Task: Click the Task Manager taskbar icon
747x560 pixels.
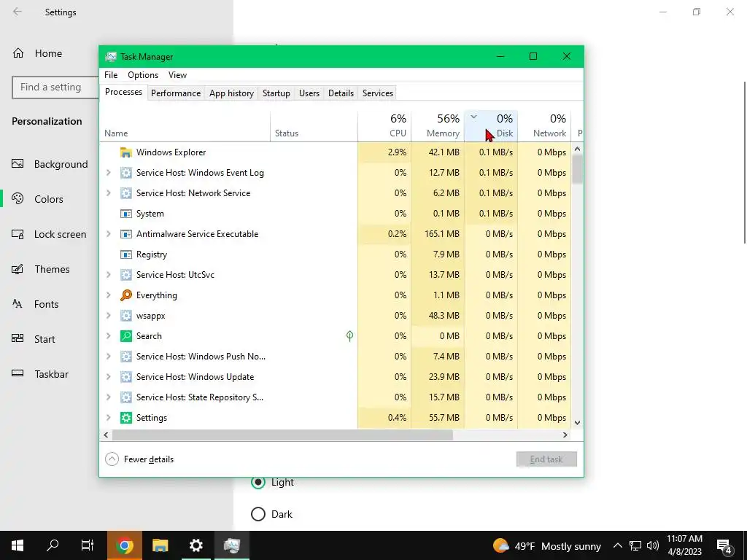Action: (231, 545)
